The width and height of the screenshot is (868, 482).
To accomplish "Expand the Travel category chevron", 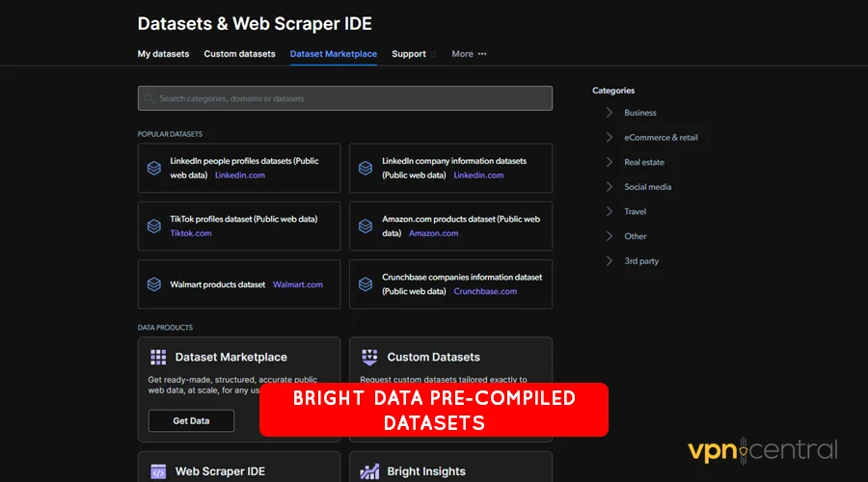I will coord(609,211).
